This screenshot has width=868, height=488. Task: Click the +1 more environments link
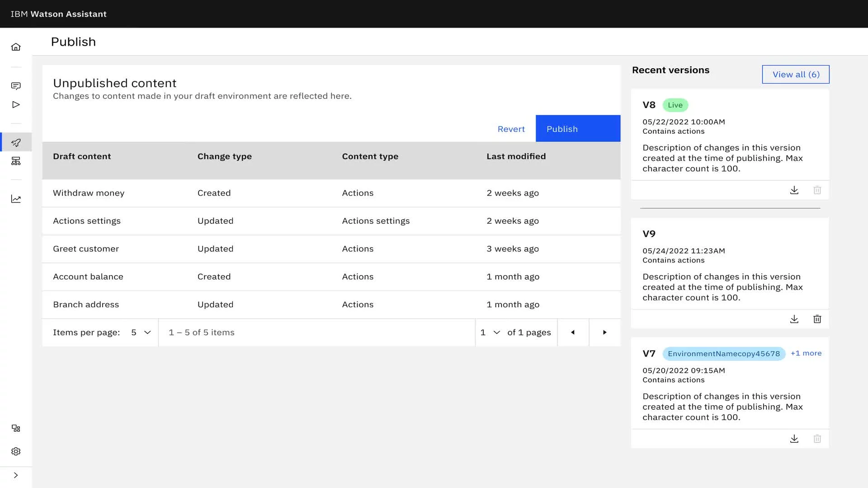[x=806, y=353]
